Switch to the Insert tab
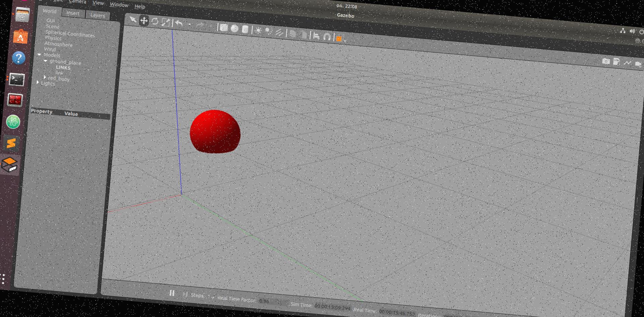644x317 pixels. (73, 13)
